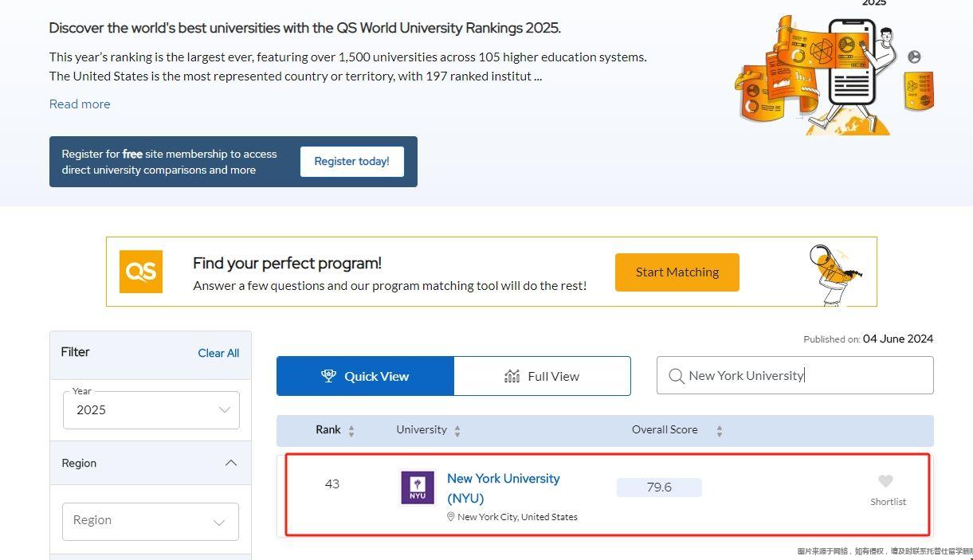Sort by Rank using the arrows
973x560 pixels.
(x=351, y=431)
